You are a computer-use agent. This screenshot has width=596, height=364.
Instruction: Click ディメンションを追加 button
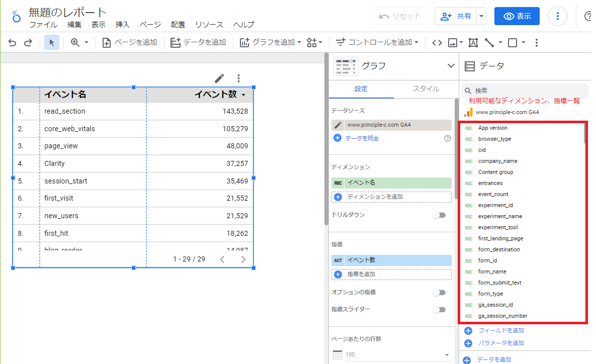pos(391,197)
